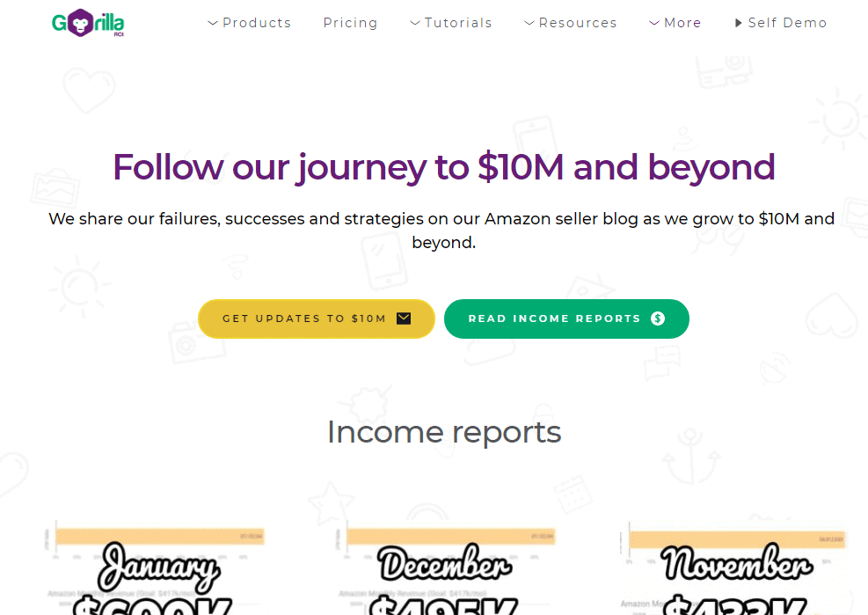Click the dollar sign icon on the green button
The image size is (868, 615).
coord(658,318)
